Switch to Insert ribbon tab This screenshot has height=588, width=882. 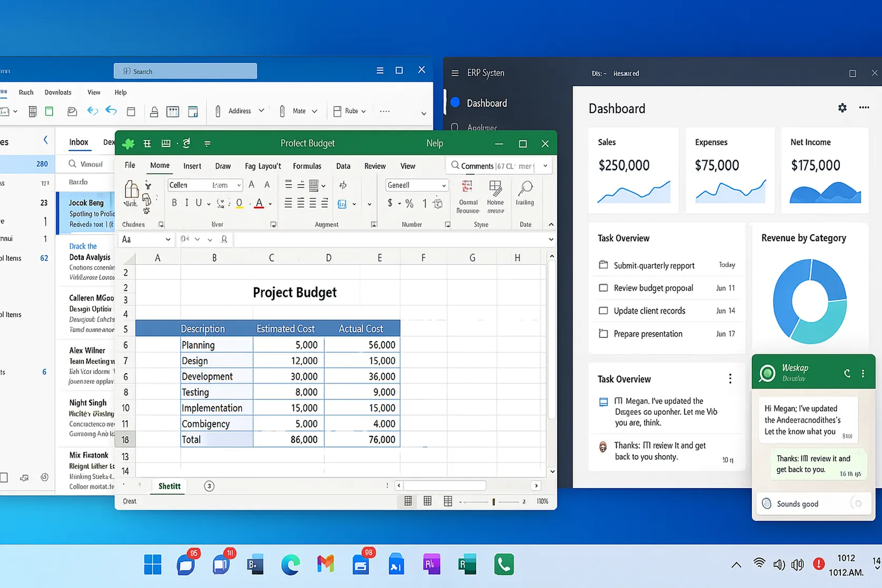click(x=192, y=166)
